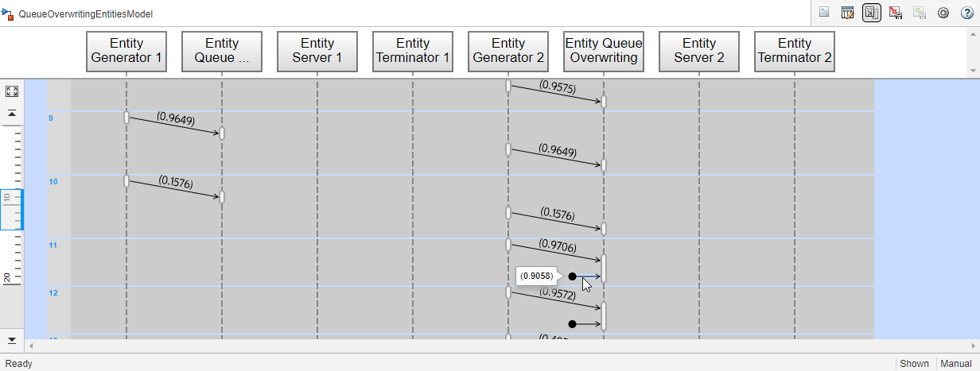Screen dimensions: 980x371
Task: Select the Entity Generator 1 lifeline header
Action: (x=126, y=51)
